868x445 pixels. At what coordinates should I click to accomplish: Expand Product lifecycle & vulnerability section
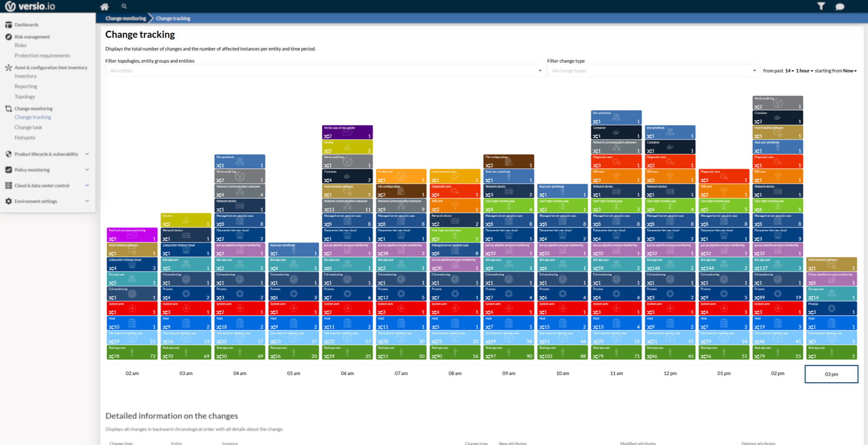tap(87, 154)
